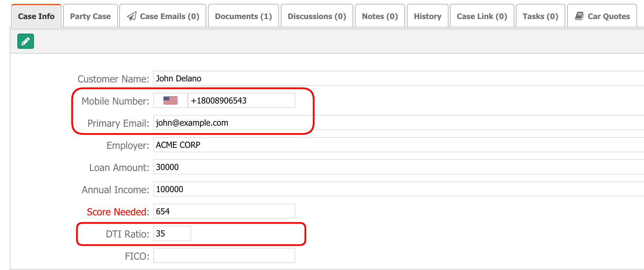Open the Case Link (0) tab
644x270 pixels.
tap(482, 16)
